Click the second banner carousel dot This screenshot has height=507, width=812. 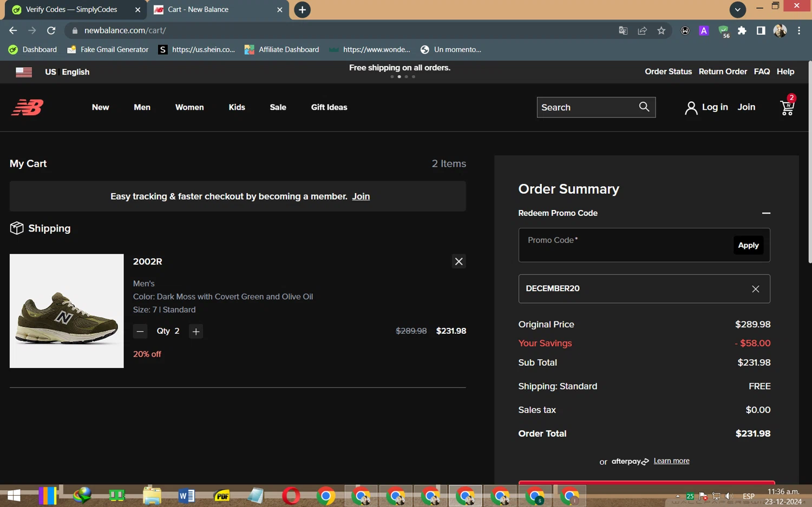[x=399, y=77]
